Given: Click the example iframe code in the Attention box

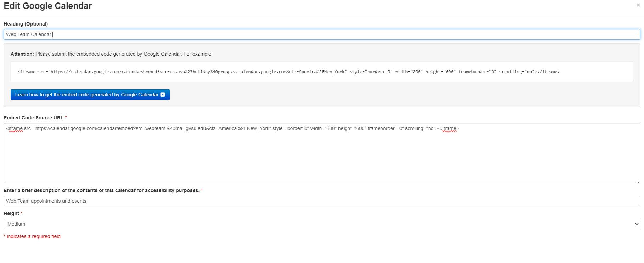Looking at the screenshot, I should 289,72.
